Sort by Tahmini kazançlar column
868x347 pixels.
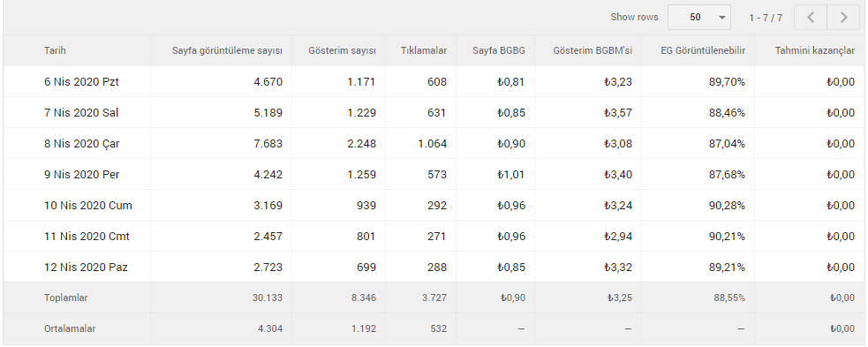(x=814, y=50)
